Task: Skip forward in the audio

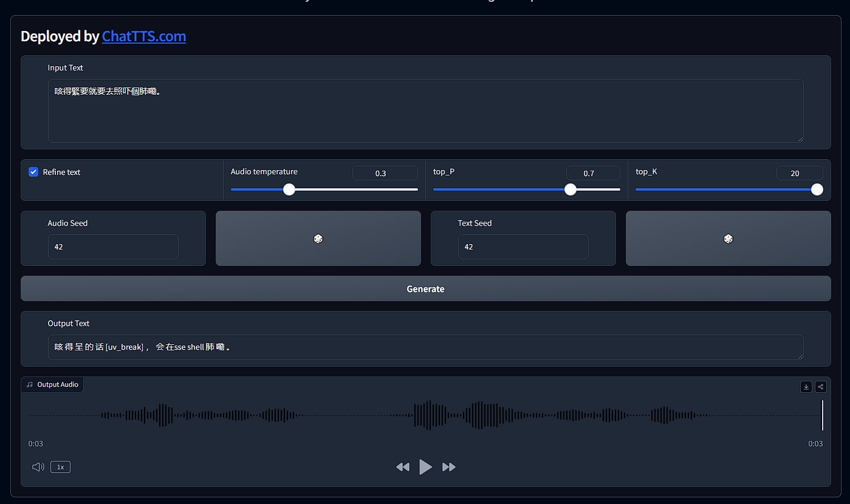Action: point(449,467)
